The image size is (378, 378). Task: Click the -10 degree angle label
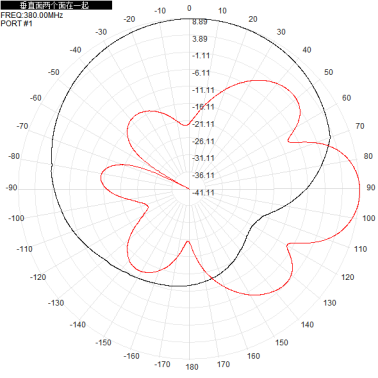point(160,11)
